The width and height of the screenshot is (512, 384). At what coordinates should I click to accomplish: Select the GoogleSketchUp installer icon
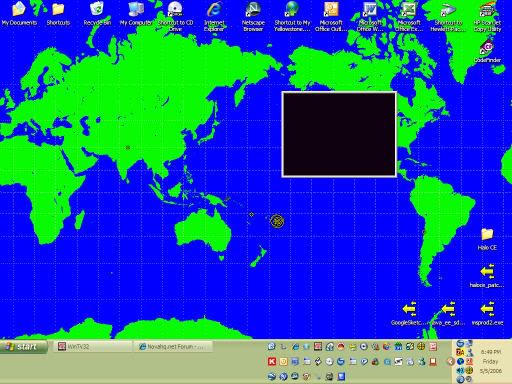point(409,313)
